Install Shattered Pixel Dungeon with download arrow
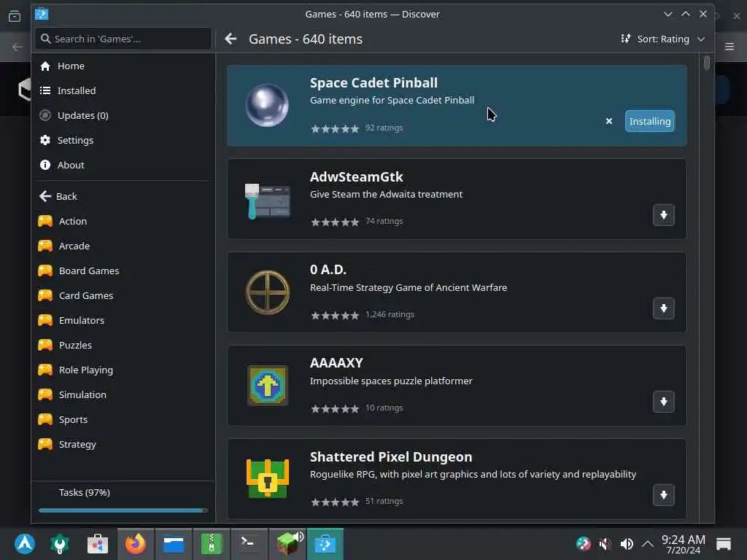 coord(664,495)
